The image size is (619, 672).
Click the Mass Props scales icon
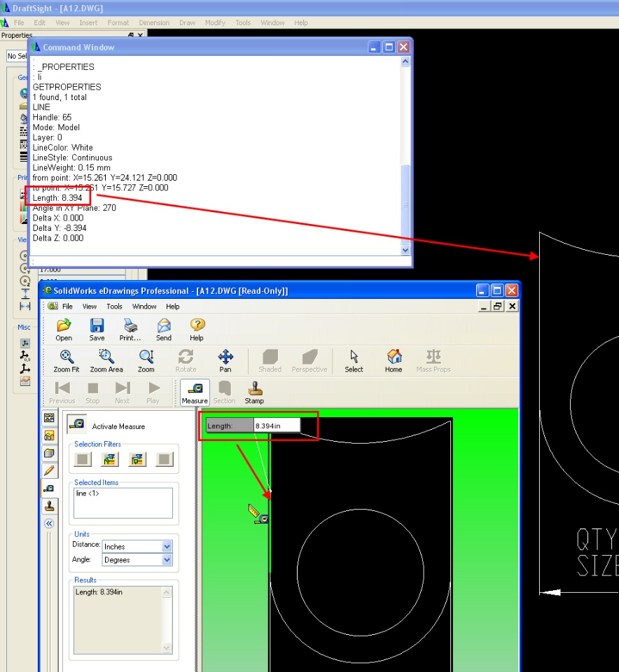tap(433, 361)
